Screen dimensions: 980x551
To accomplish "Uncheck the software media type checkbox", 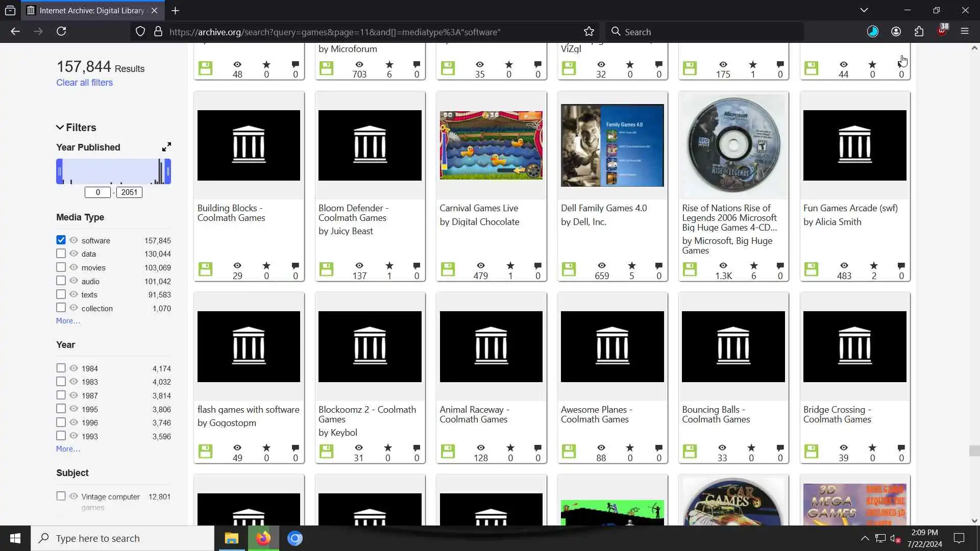I will [x=61, y=240].
